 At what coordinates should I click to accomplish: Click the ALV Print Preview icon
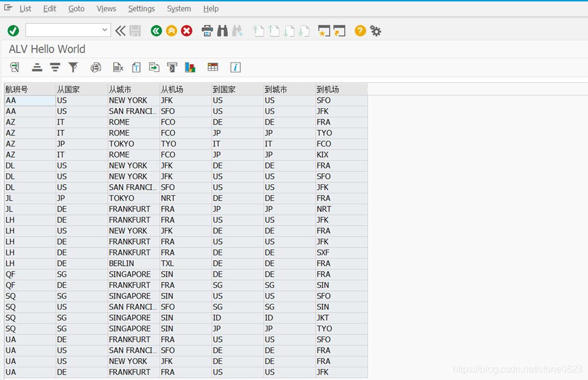coord(96,67)
